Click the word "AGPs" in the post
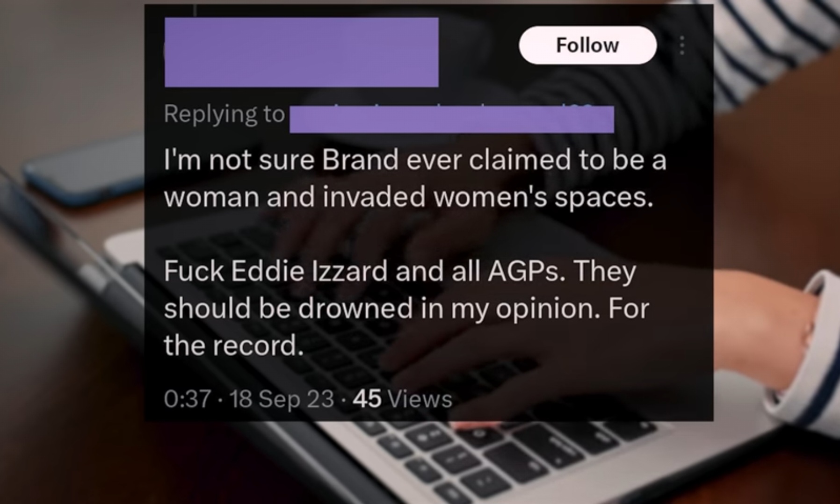840x504 pixels. pyautogui.click(x=524, y=271)
